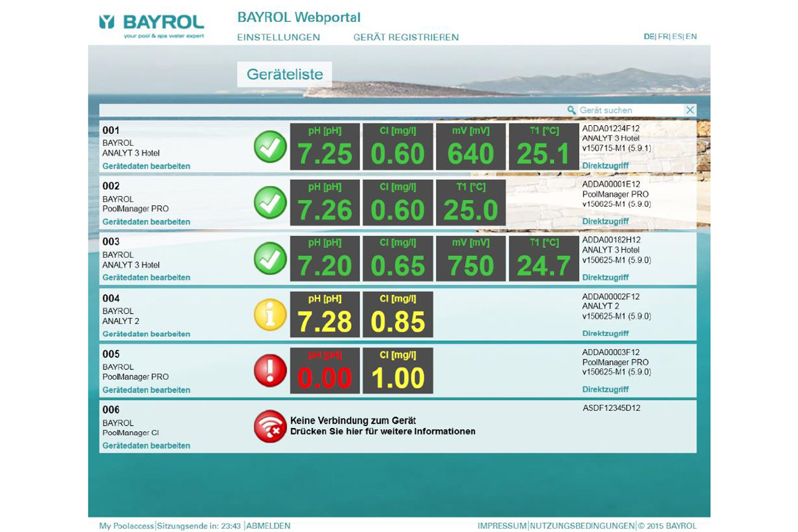Open the EINSTELLUNGEN menu
The image size is (798, 532).
tap(279, 37)
